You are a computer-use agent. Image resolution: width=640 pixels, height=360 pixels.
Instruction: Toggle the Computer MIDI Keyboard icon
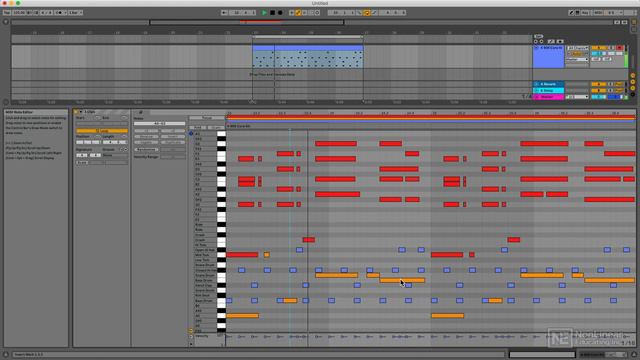(x=578, y=13)
